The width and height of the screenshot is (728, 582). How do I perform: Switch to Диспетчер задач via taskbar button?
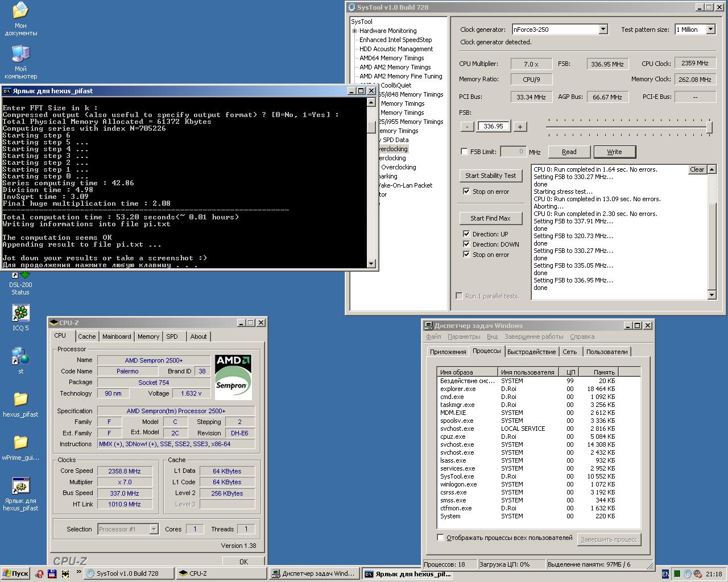point(315,573)
